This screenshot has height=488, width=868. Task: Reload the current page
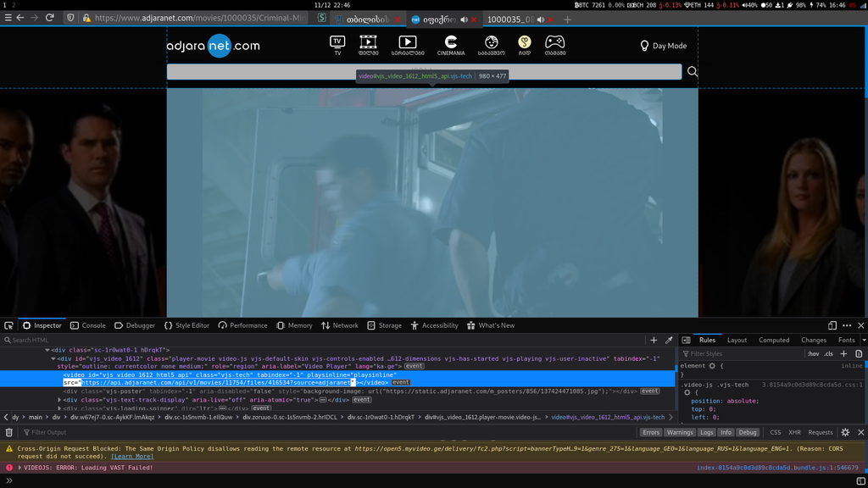pos(50,18)
